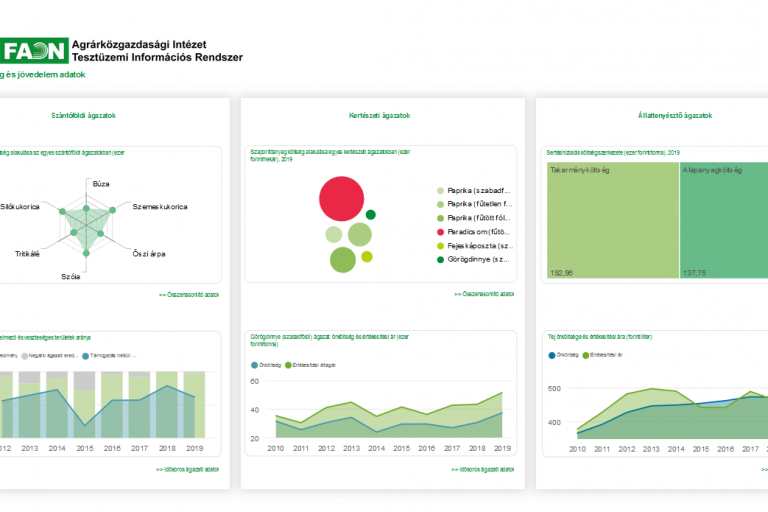Click the FADN logo
The width and height of the screenshot is (768, 512).
click(x=33, y=50)
